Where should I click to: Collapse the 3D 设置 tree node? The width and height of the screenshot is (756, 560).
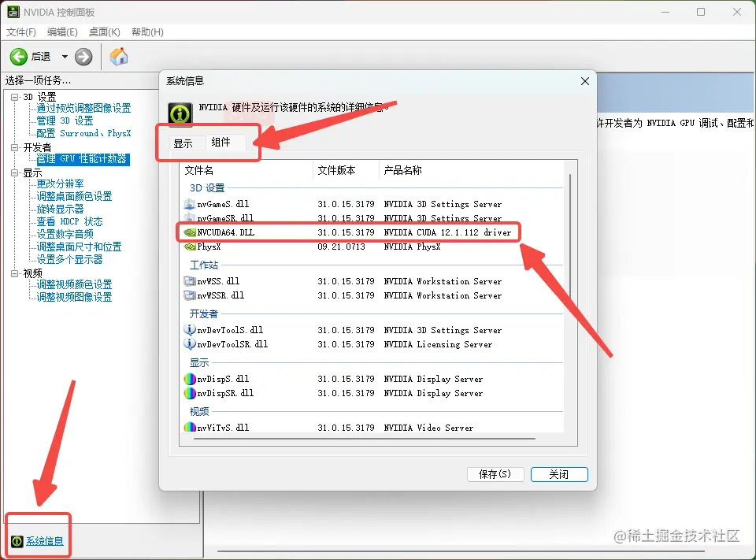click(14, 97)
